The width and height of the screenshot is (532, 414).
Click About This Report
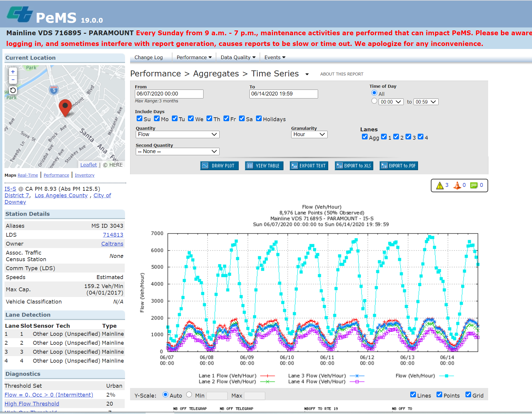(342, 74)
